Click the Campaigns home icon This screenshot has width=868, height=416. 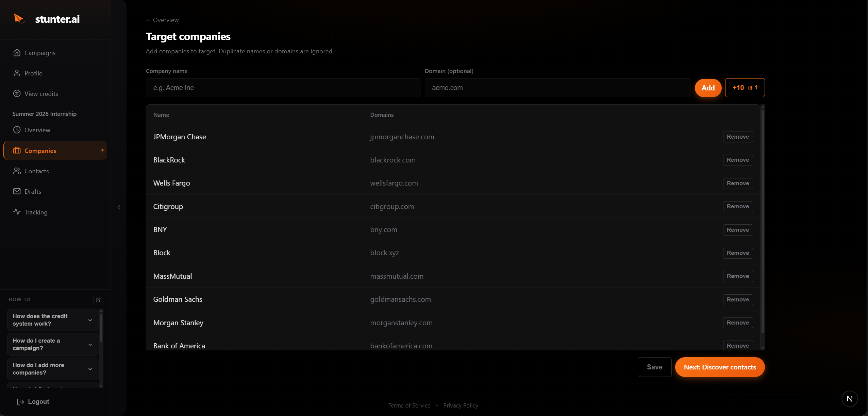click(x=17, y=53)
